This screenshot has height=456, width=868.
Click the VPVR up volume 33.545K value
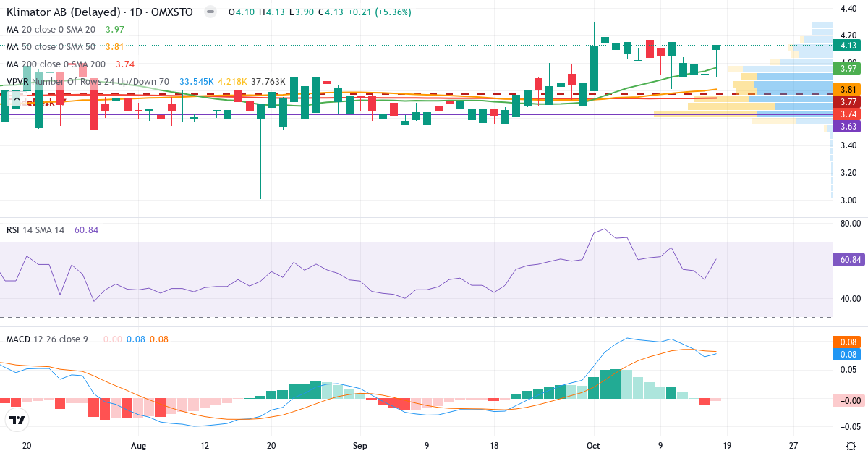pos(196,82)
